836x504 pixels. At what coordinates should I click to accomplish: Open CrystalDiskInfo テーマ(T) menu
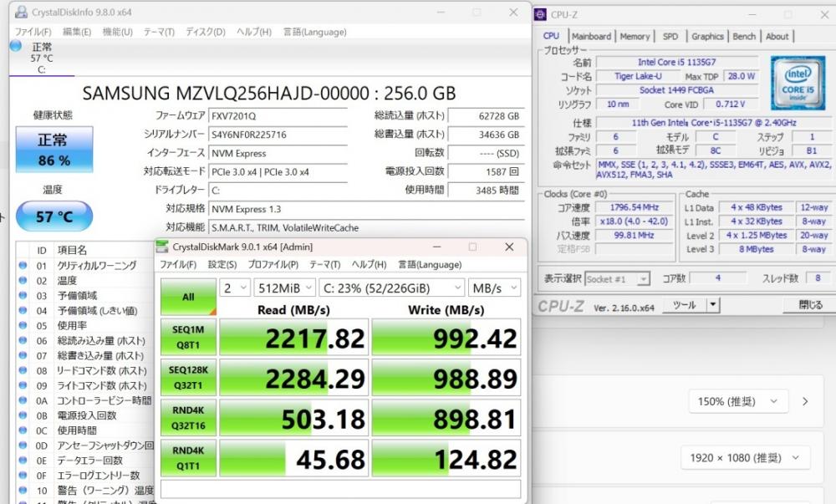(x=159, y=32)
